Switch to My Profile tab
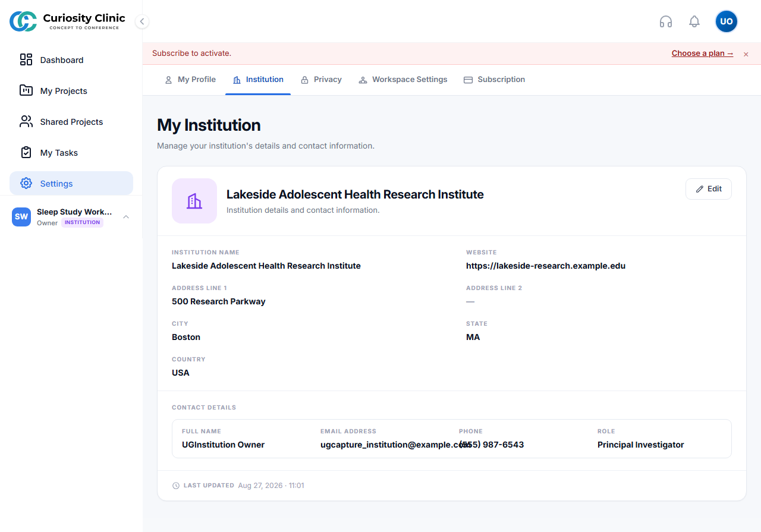 point(190,80)
